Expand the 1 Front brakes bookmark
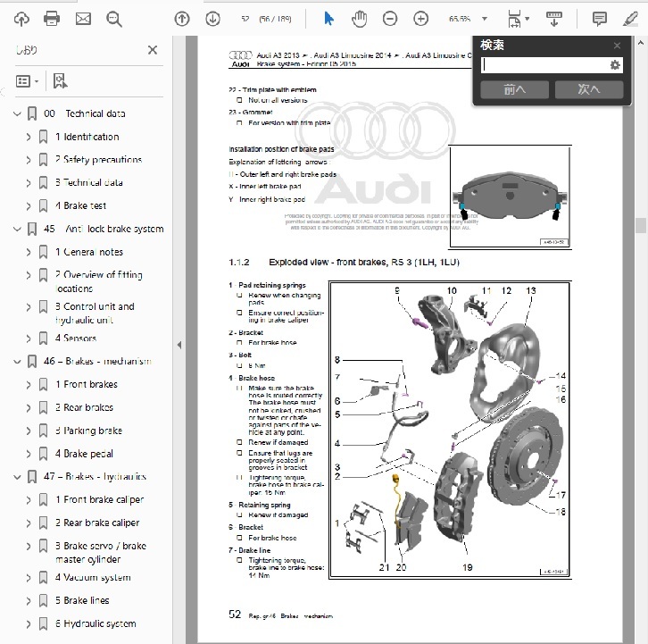Screen dimensions: 648x644 tap(29, 385)
